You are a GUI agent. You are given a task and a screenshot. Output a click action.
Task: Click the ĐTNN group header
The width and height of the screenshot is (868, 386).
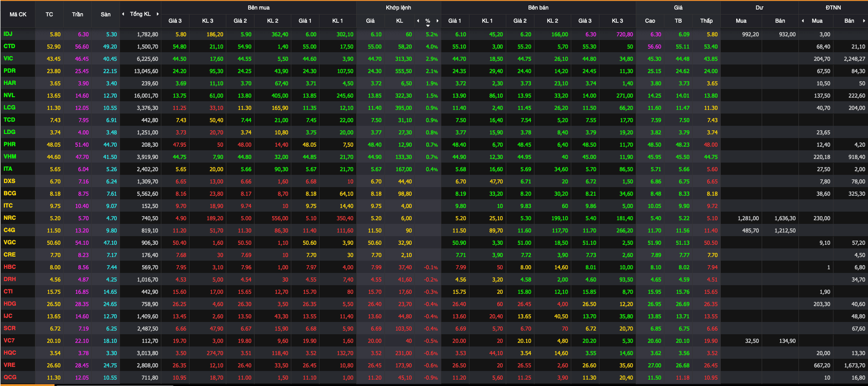pos(833,8)
